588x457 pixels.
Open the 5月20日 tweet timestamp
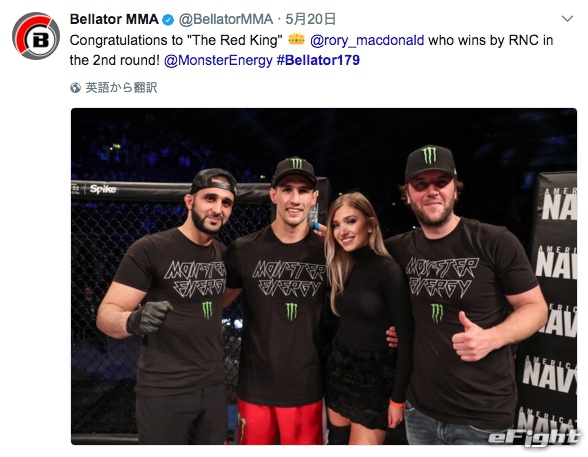pyautogui.click(x=310, y=19)
